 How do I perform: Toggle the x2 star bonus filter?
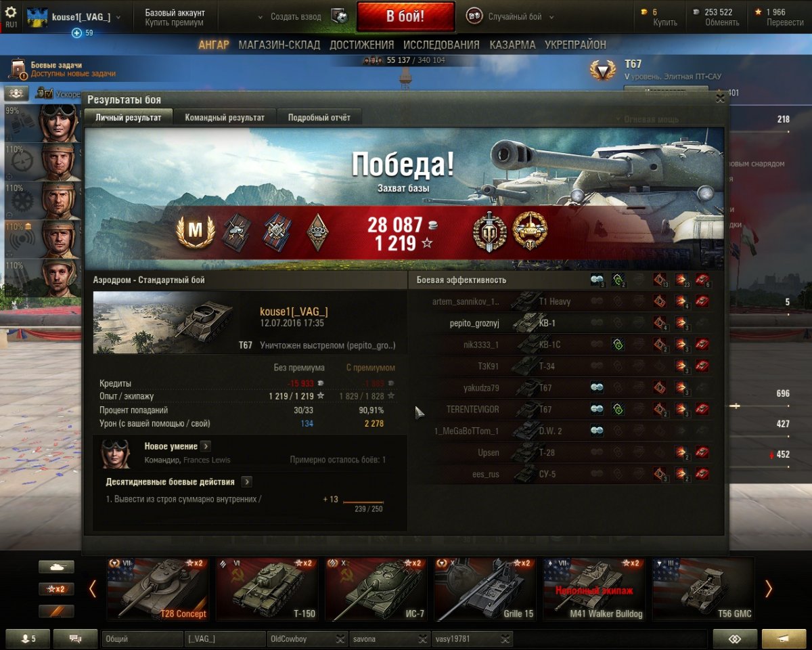pyautogui.click(x=56, y=589)
